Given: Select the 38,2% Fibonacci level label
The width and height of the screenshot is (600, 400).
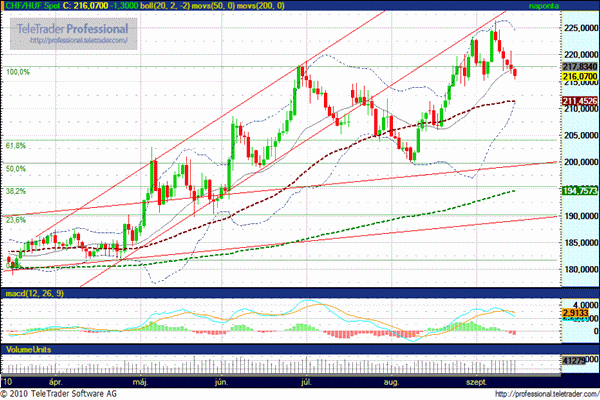Looking at the screenshot, I should tap(16, 190).
